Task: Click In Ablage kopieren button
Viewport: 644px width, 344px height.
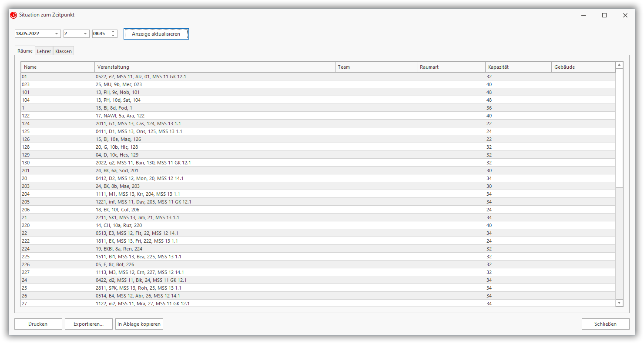Action: [139, 324]
